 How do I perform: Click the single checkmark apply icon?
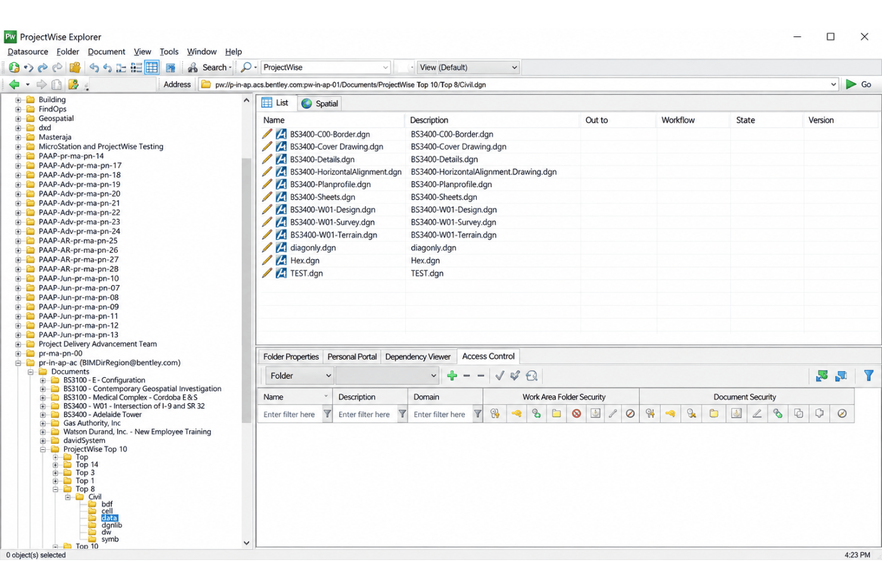pos(499,375)
